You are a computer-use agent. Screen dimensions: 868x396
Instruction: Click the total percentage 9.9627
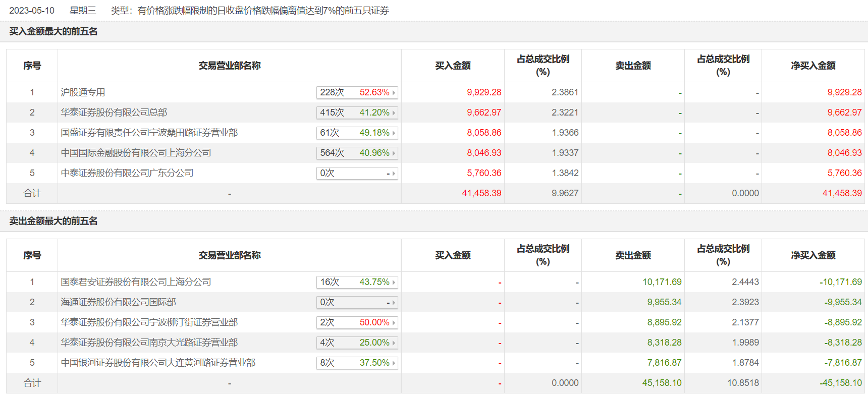[x=565, y=193]
